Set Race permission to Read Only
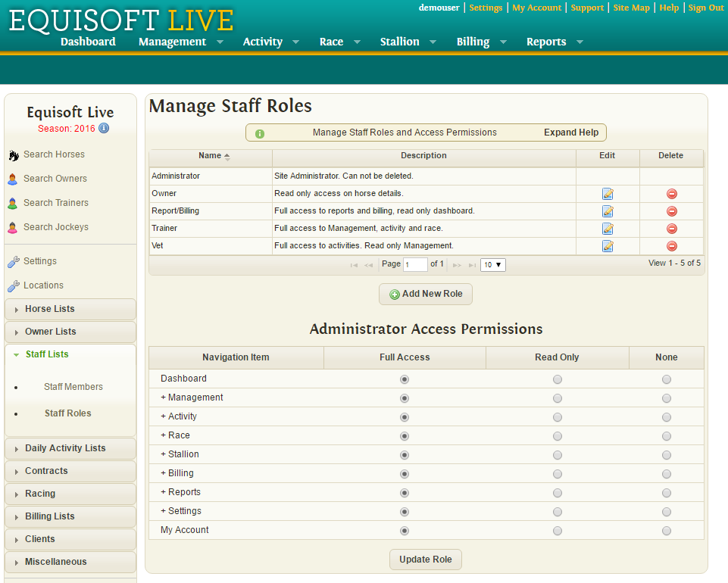The height and width of the screenshot is (583, 728). (x=557, y=436)
